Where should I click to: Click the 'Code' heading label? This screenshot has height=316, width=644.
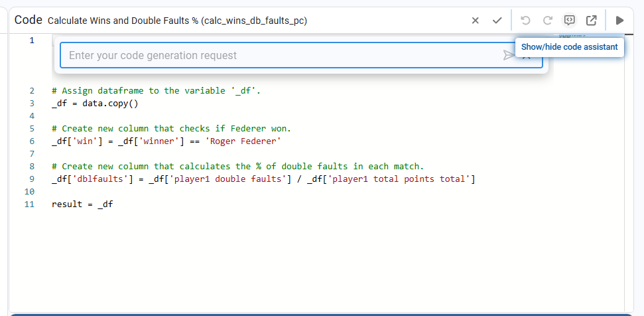tap(28, 21)
